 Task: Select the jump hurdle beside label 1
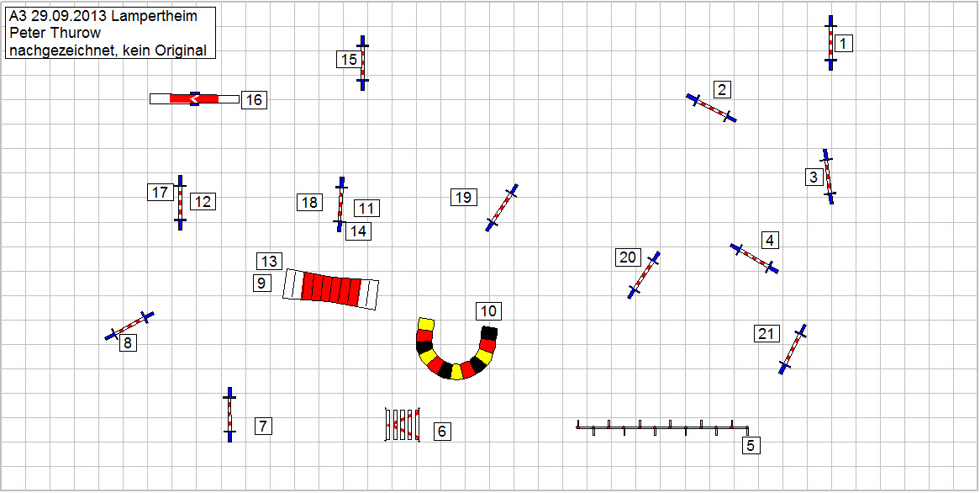coord(830,43)
